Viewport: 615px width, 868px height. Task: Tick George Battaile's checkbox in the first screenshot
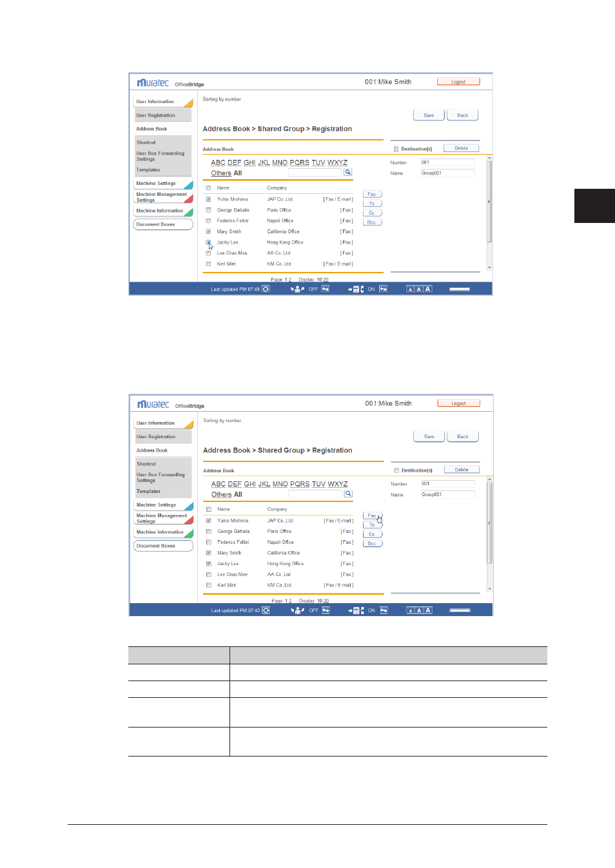pos(208,210)
